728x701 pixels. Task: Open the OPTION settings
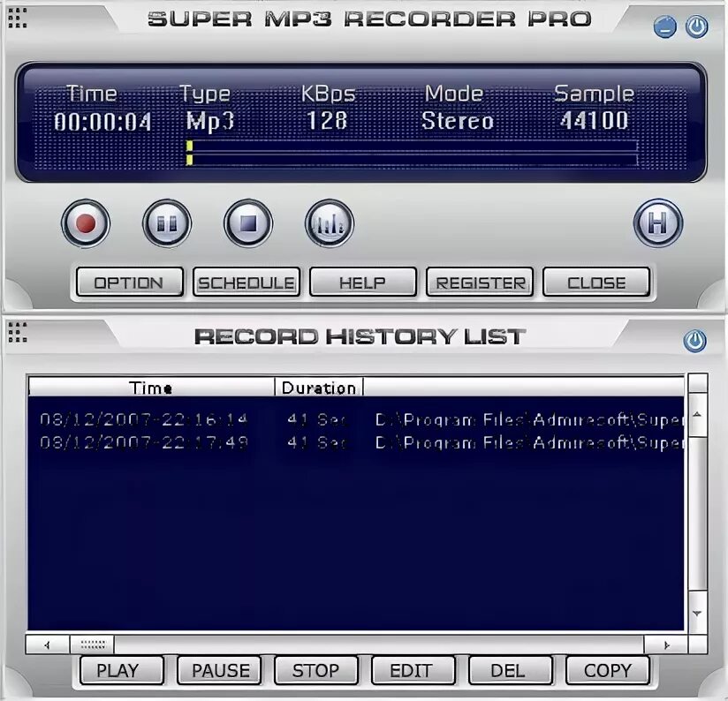click(x=130, y=282)
